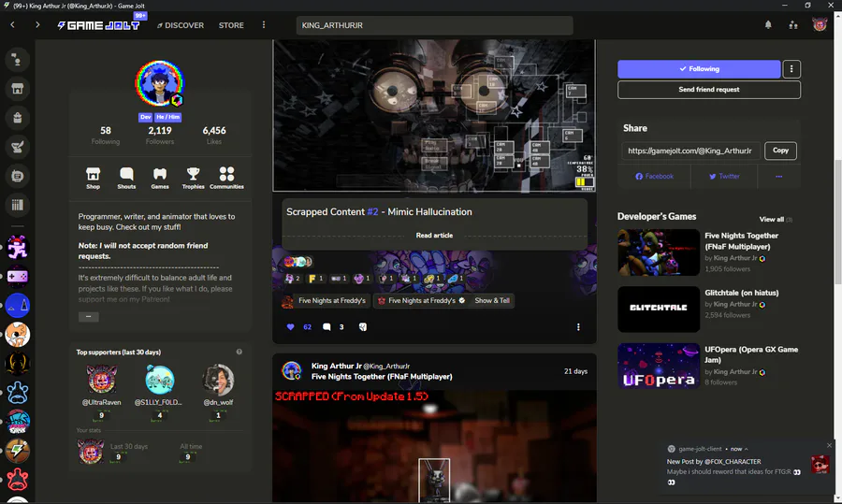Image resolution: width=842 pixels, height=504 pixels.
Task: Open verified Five Nights at Freddy's community tag
Action: [x=422, y=300]
